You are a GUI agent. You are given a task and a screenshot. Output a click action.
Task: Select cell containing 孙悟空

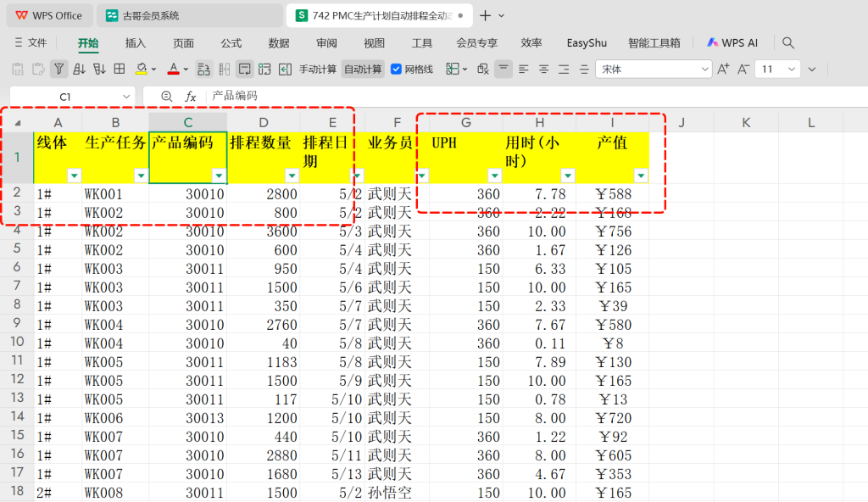pyautogui.click(x=390, y=493)
